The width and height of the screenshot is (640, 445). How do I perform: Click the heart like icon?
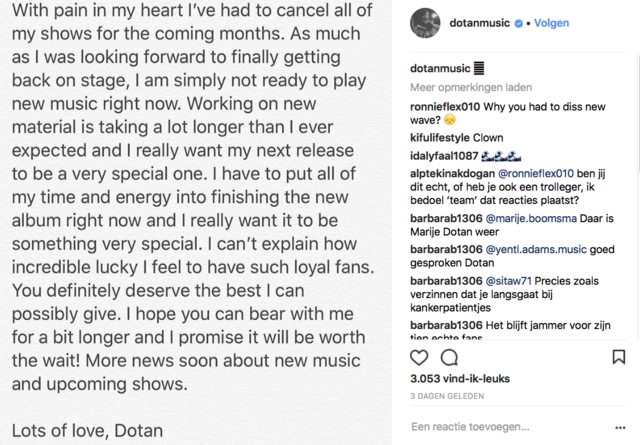(x=422, y=357)
